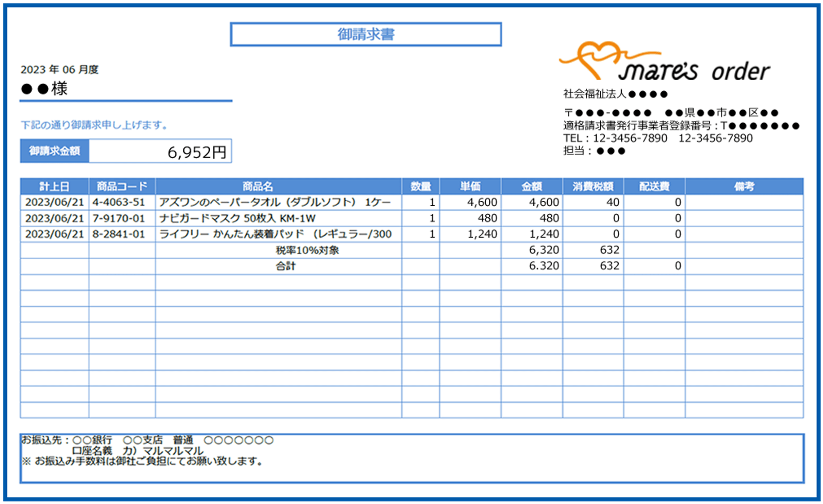
Task: Click the 担当 : ●●● line
Action: click(594, 151)
